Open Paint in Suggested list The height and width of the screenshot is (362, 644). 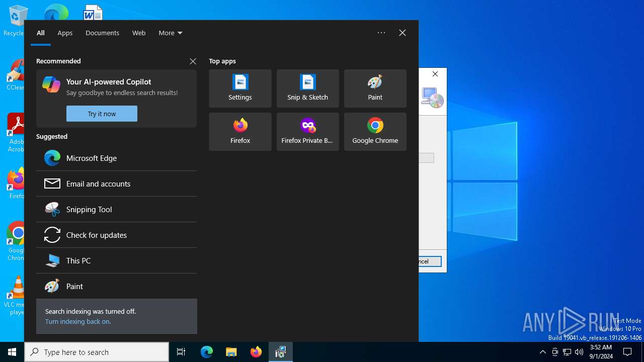pyautogui.click(x=116, y=286)
